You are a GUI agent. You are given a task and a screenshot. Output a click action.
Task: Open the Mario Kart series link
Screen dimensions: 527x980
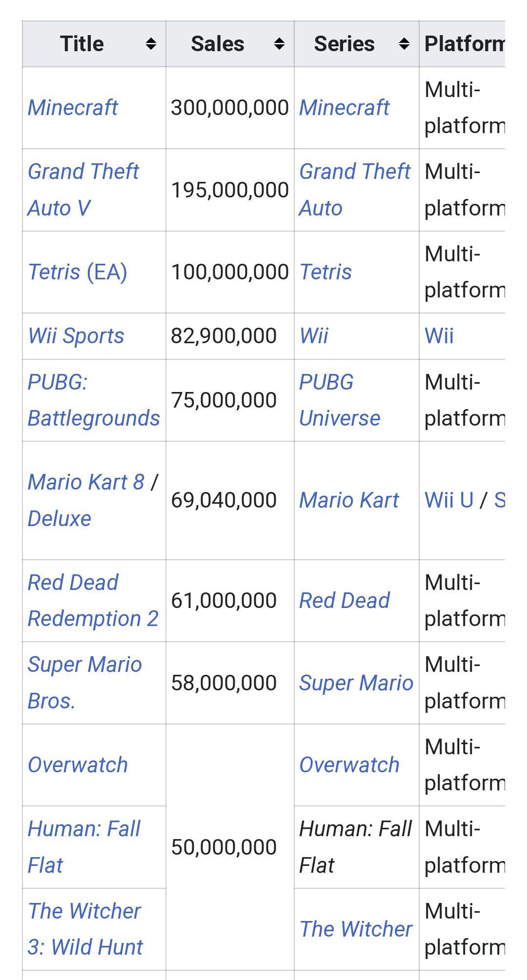tap(349, 500)
